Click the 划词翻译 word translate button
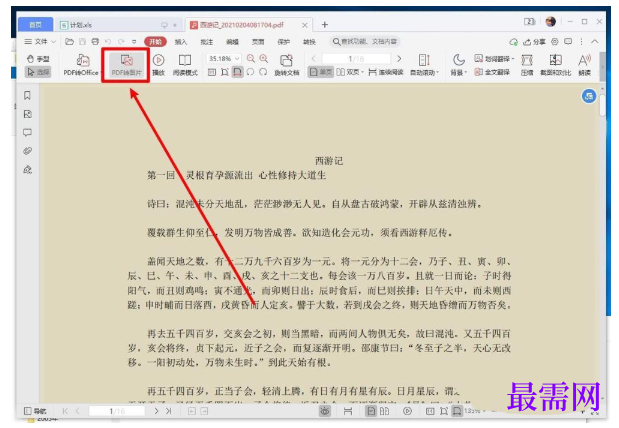 [x=492, y=59]
